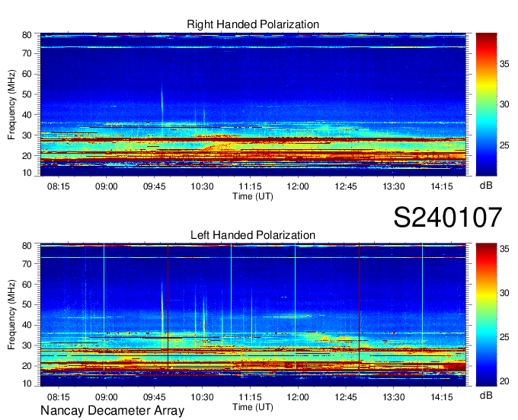Click the bright burst near 09:50 in Right Handed spectrogram

161,102
